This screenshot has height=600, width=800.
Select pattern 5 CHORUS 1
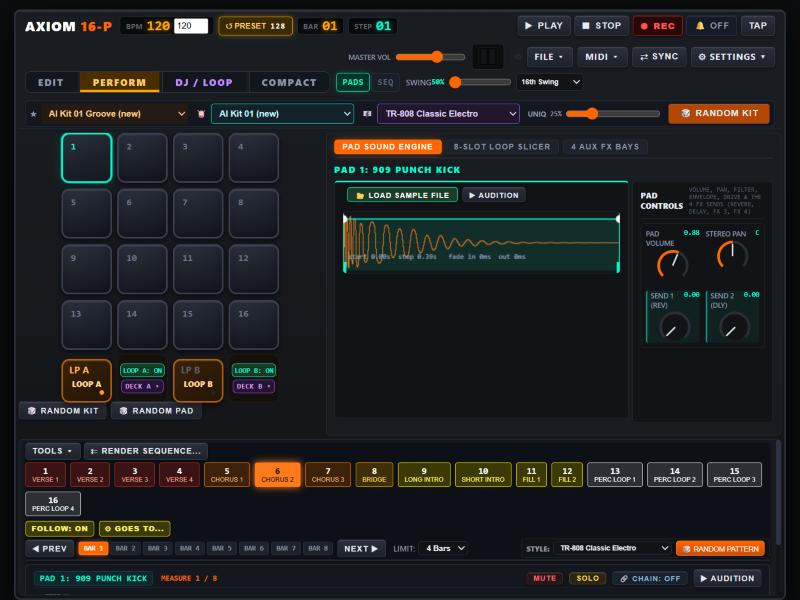coord(227,474)
